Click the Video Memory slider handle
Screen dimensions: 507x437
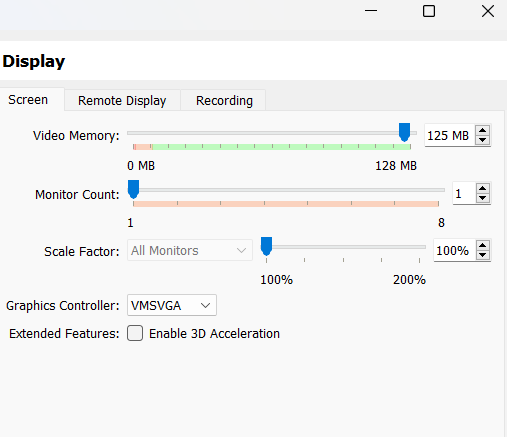[x=404, y=132]
